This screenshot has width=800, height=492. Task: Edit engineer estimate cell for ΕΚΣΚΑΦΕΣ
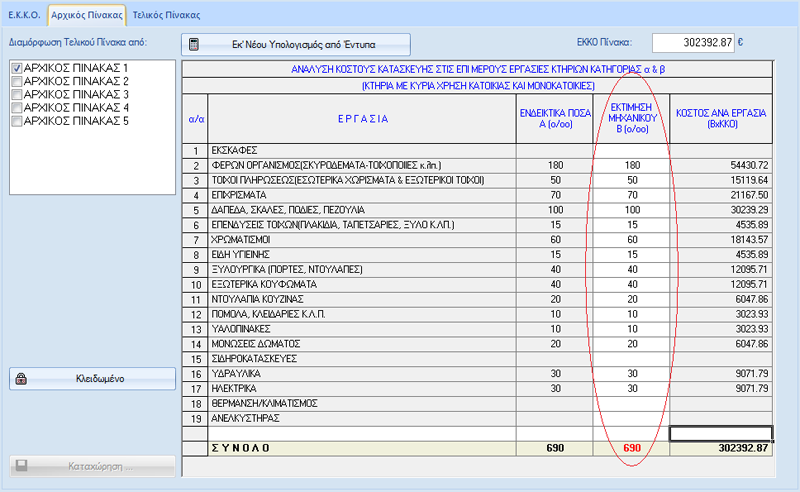pyautogui.click(x=631, y=151)
